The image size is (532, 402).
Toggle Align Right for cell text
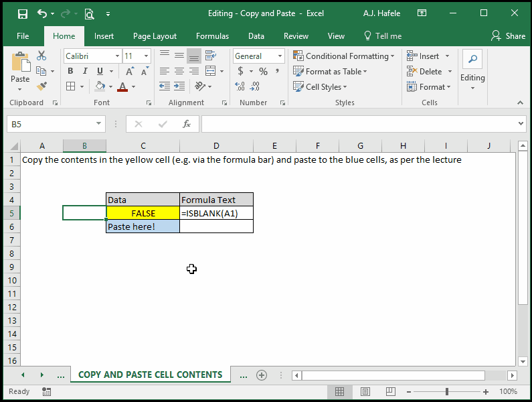pos(194,71)
